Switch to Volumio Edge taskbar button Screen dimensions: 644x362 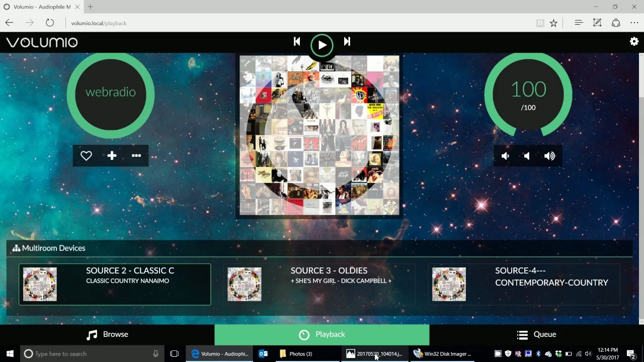tap(220, 353)
